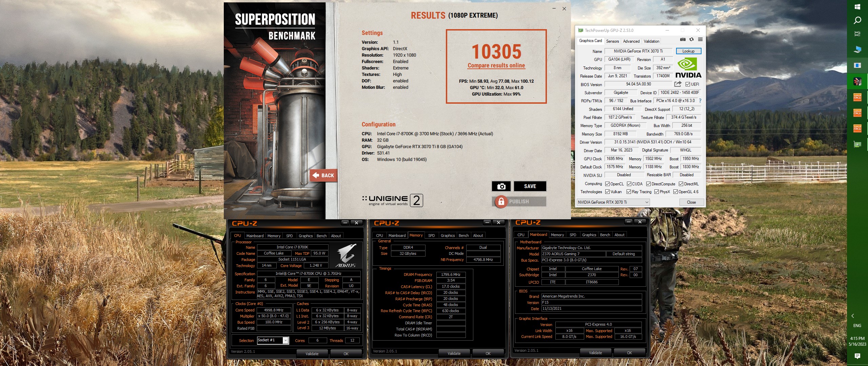Click the SAVE button in Superposition
This screenshot has height=366, width=868.
coord(530,186)
